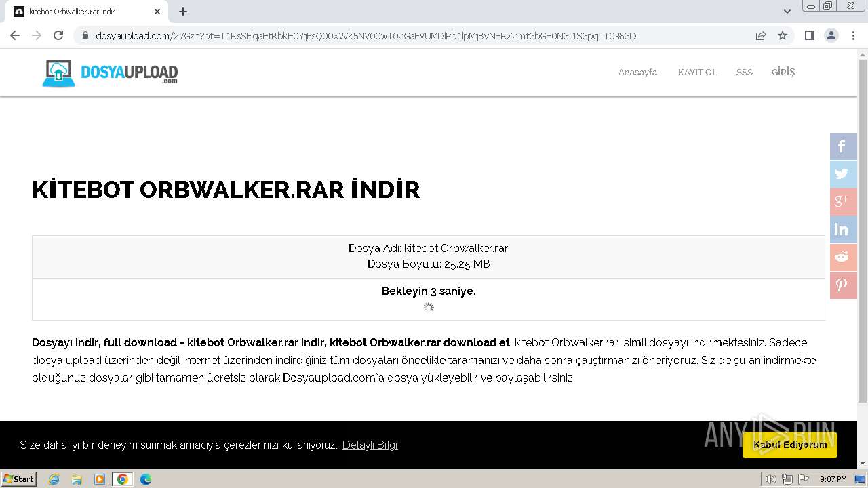Image resolution: width=868 pixels, height=488 pixels.
Task: Click Bekleyin 3 saniye countdown text
Action: tap(429, 291)
